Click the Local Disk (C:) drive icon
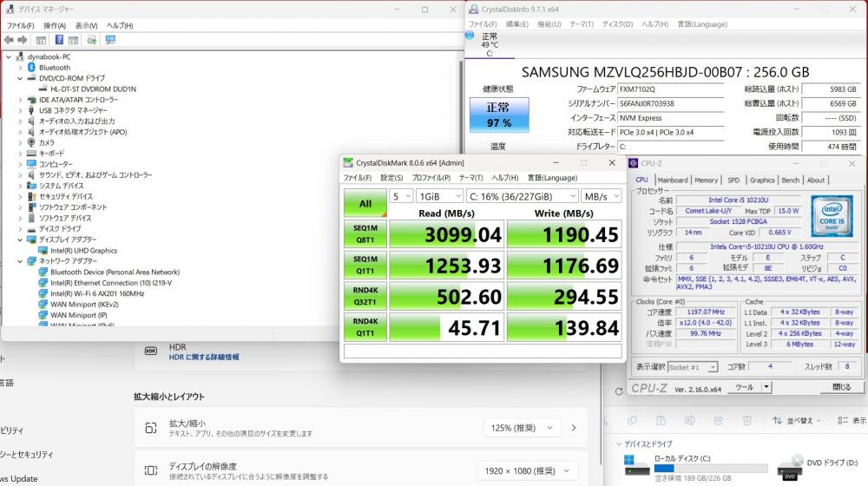868x486 pixels. click(x=636, y=466)
